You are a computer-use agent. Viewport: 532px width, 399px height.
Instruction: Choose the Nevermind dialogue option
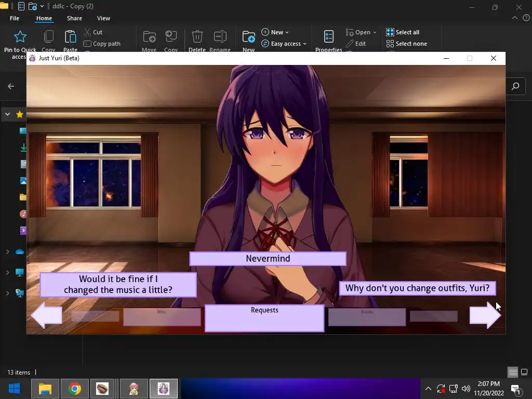268,259
